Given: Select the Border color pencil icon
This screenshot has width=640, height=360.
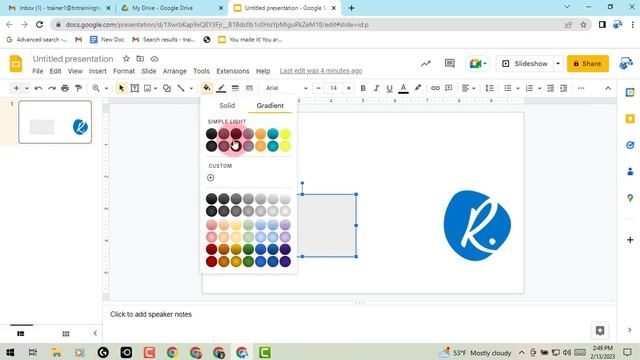Looking at the screenshot, I should coord(221,88).
